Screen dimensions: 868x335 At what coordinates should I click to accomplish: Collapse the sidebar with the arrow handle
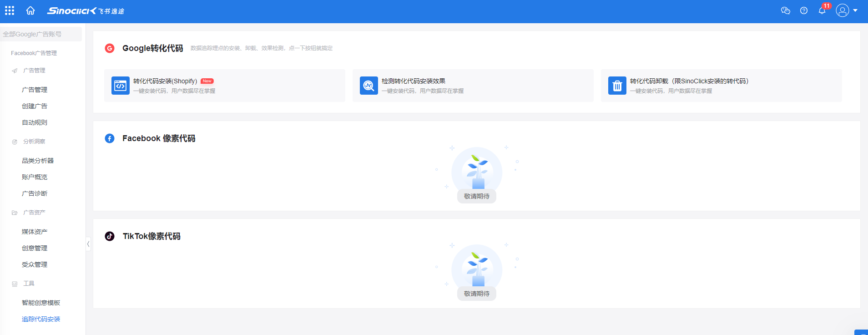[x=88, y=244]
